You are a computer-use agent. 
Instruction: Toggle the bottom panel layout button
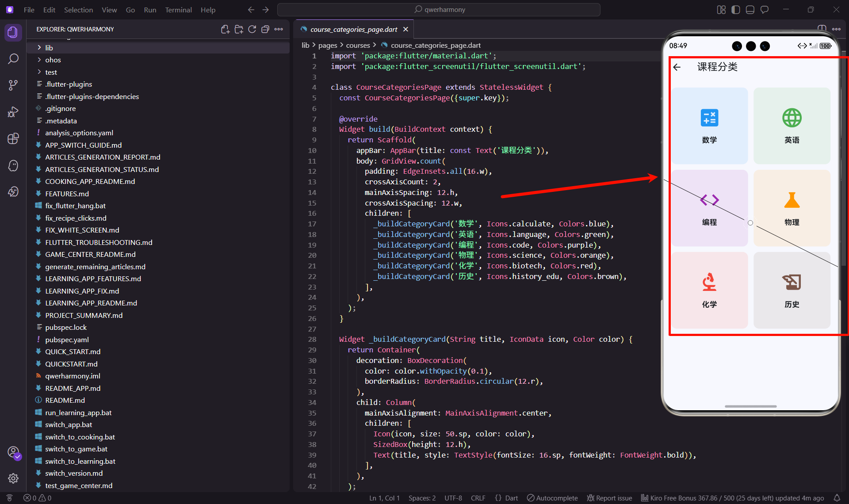[750, 10]
